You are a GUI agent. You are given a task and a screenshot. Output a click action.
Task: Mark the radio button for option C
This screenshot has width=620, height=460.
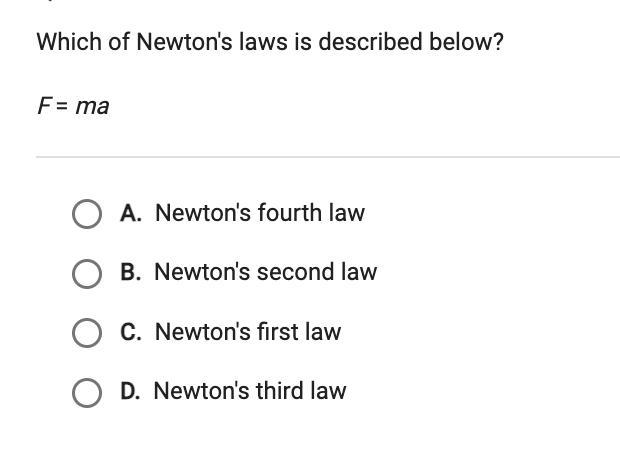pos(87,332)
